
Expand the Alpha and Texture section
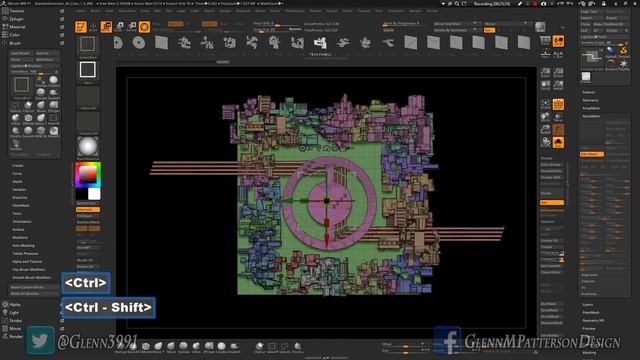click(27, 262)
